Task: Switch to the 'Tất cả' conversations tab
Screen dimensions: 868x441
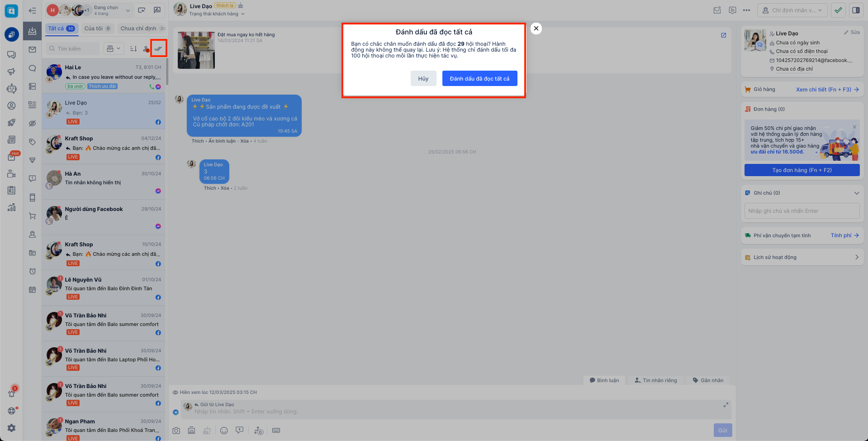Action: [62, 29]
